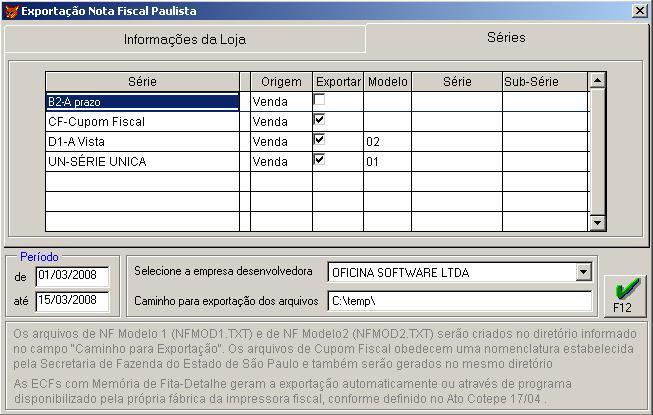Viewport: 653px width, 415px height.
Task: Click Origem cell Venda in CF-Cupom Fiscal row
Action: (281, 122)
